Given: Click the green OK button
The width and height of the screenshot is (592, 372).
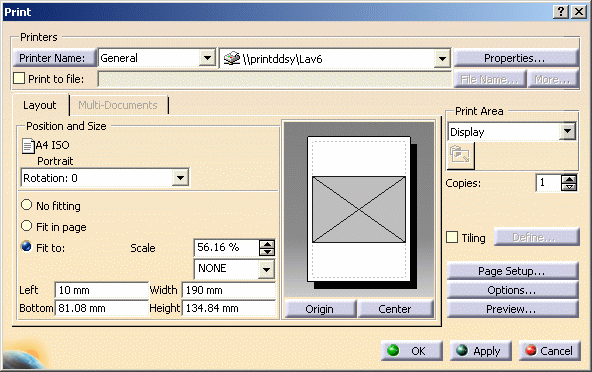Looking at the screenshot, I should point(412,351).
